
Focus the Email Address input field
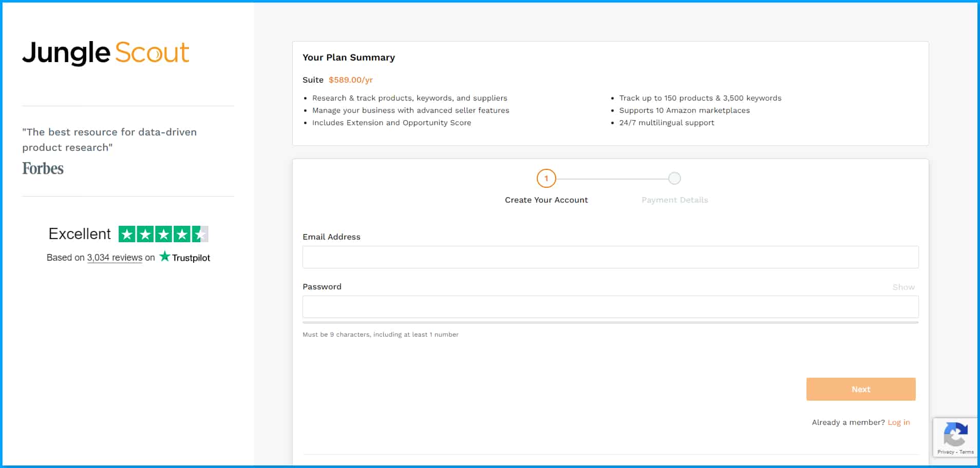coord(610,257)
